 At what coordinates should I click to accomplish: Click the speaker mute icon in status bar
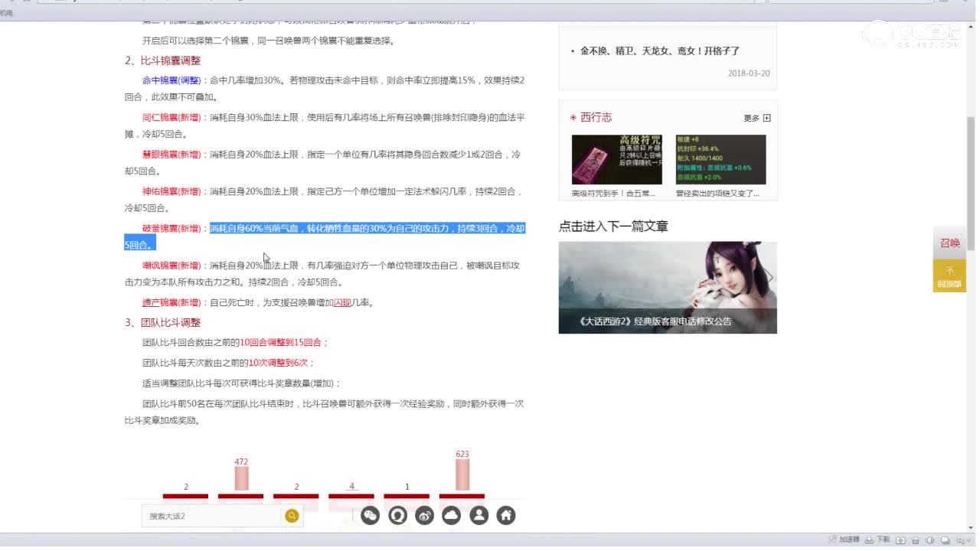930,540
